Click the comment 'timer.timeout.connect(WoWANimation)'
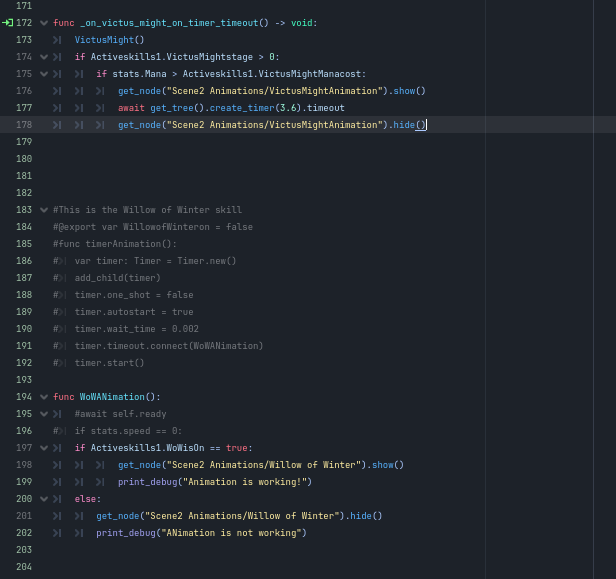 tap(169, 346)
